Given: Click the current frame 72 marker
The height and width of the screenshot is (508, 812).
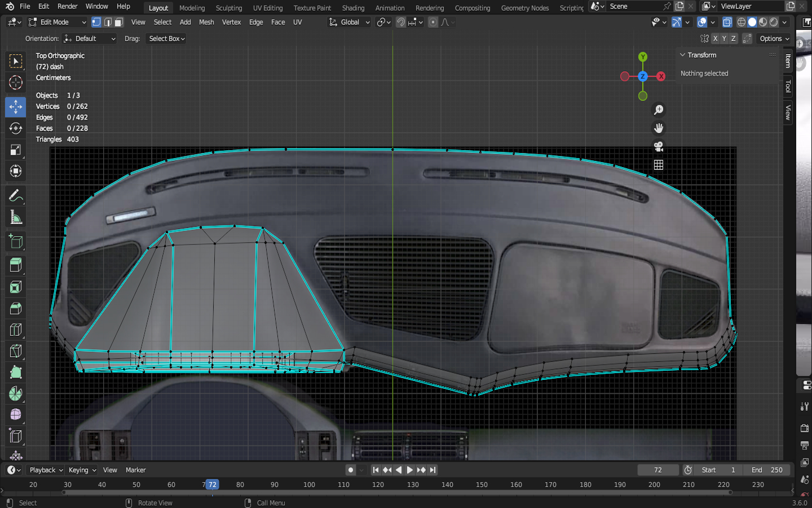Looking at the screenshot, I should 212,485.
